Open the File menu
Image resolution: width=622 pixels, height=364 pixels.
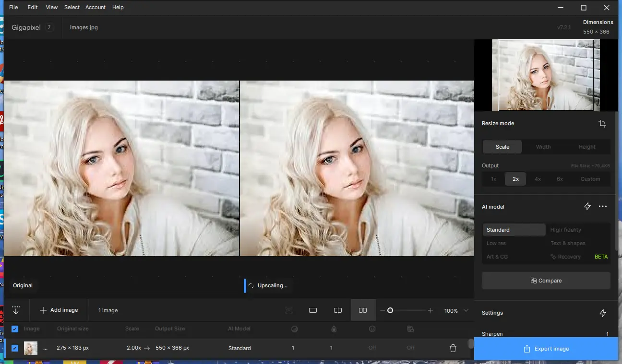[13, 7]
